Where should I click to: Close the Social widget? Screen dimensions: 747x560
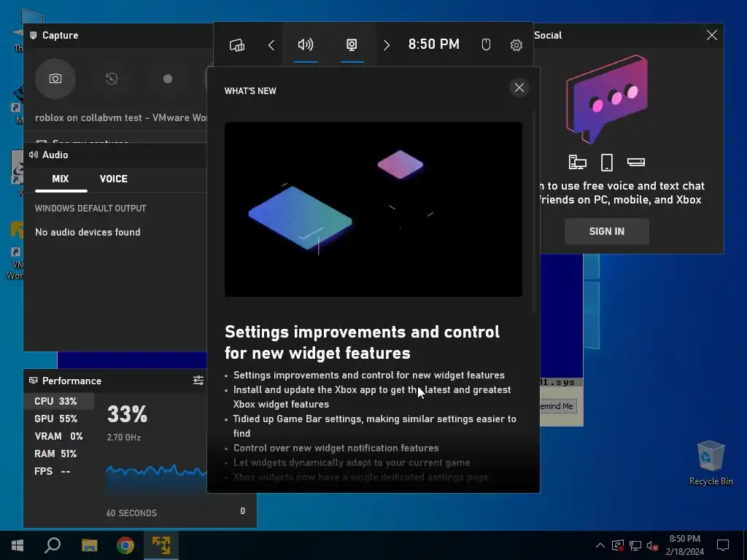click(x=712, y=35)
